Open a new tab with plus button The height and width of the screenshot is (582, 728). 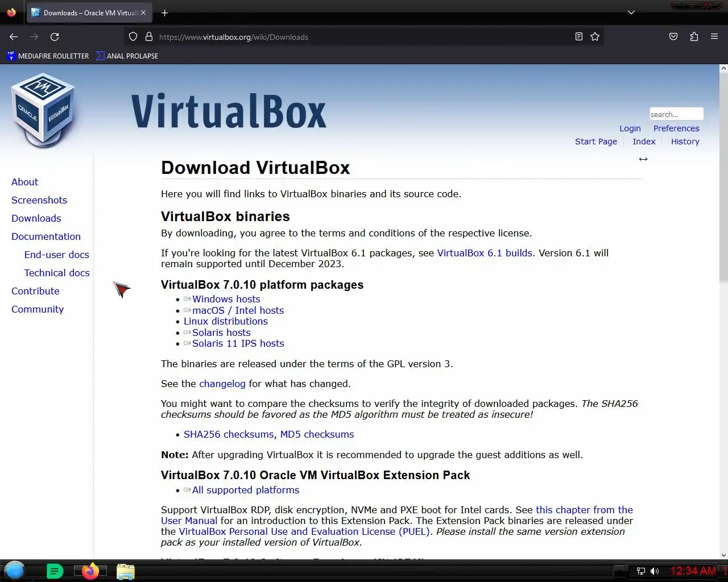click(164, 13)
